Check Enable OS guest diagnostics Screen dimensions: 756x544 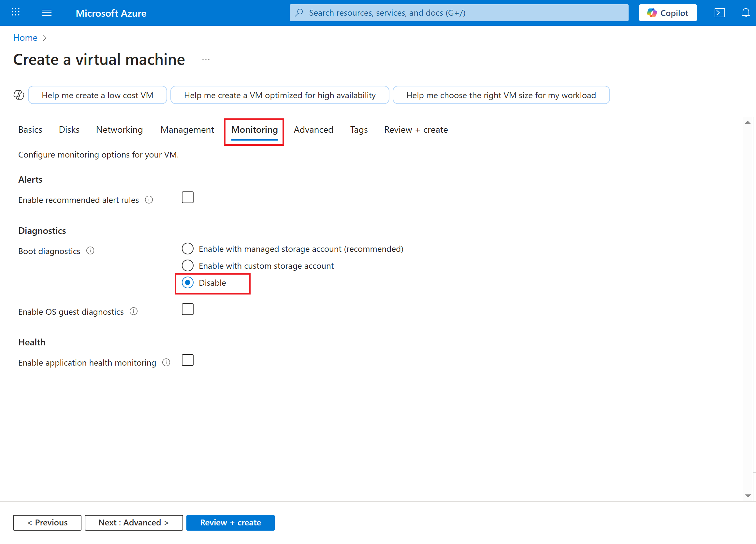pos(188,309)
